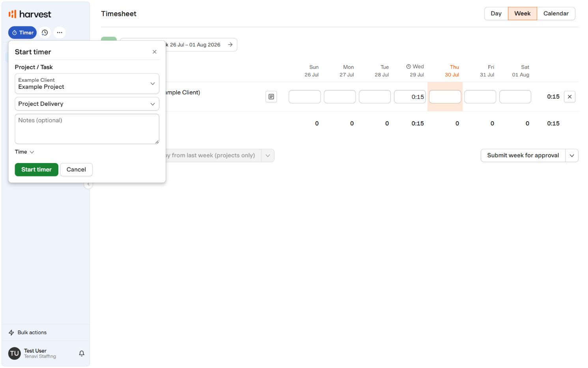Edit the Wednesday 0:15 time entry
588x368 pixels.
(410, 97)
